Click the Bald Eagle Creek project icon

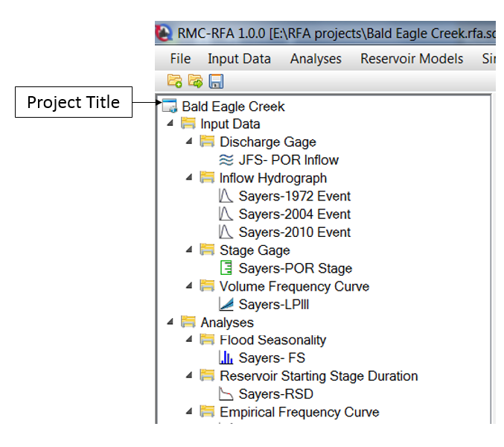click(170, 106)
